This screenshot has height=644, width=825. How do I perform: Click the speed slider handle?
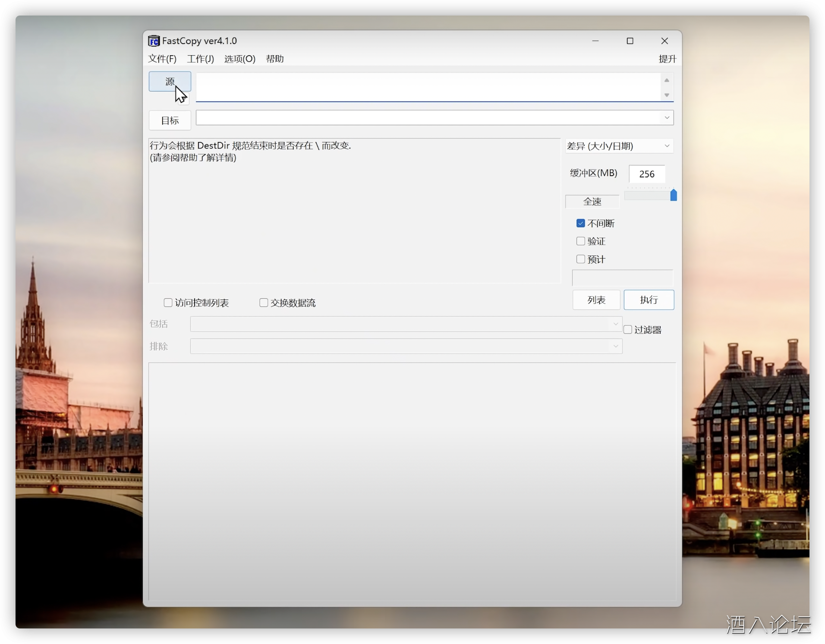tap(673, 196)
